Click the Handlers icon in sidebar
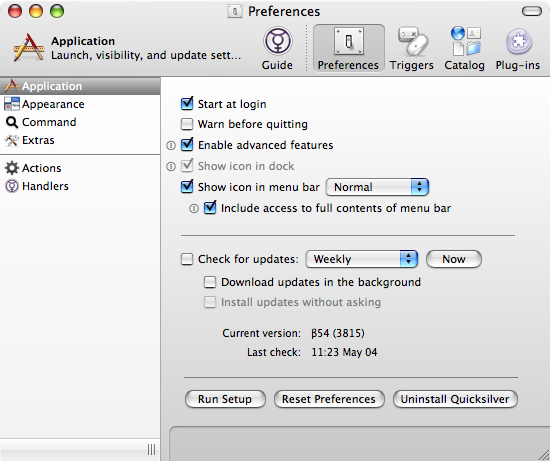The height and width of the screenshot is (461, 550). tap(12, 186)
